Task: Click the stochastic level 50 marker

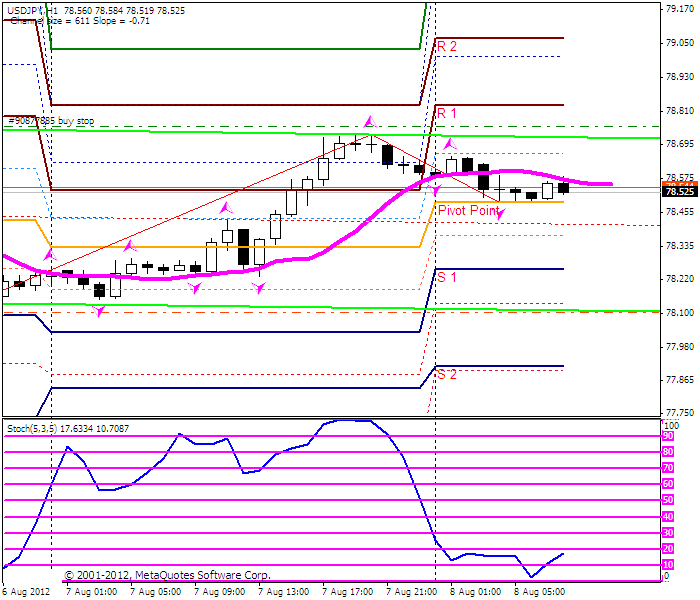Action: click(x=668, y=500)
